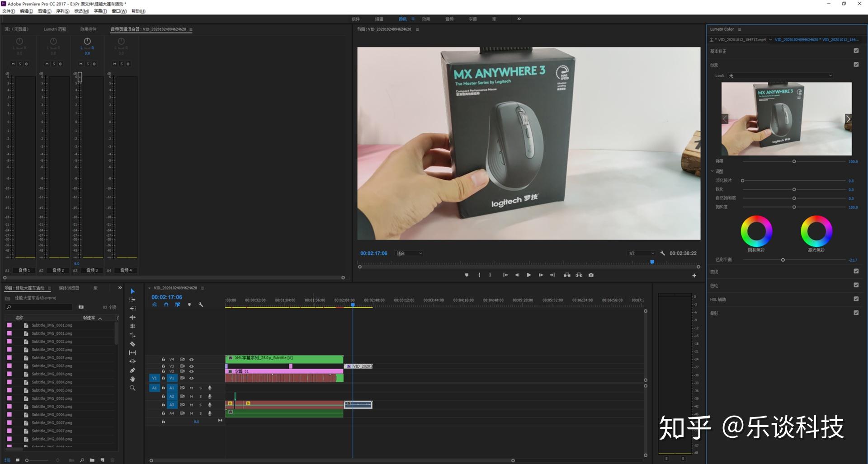Enable voice-over record on track A1
This screenshot has width=868, height=464.
coord(210,388)
